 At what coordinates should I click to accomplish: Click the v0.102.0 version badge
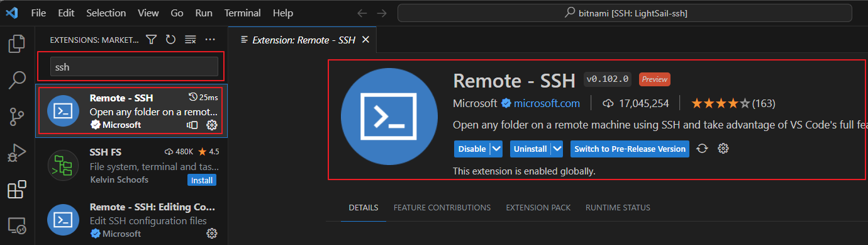click(608, 79)
